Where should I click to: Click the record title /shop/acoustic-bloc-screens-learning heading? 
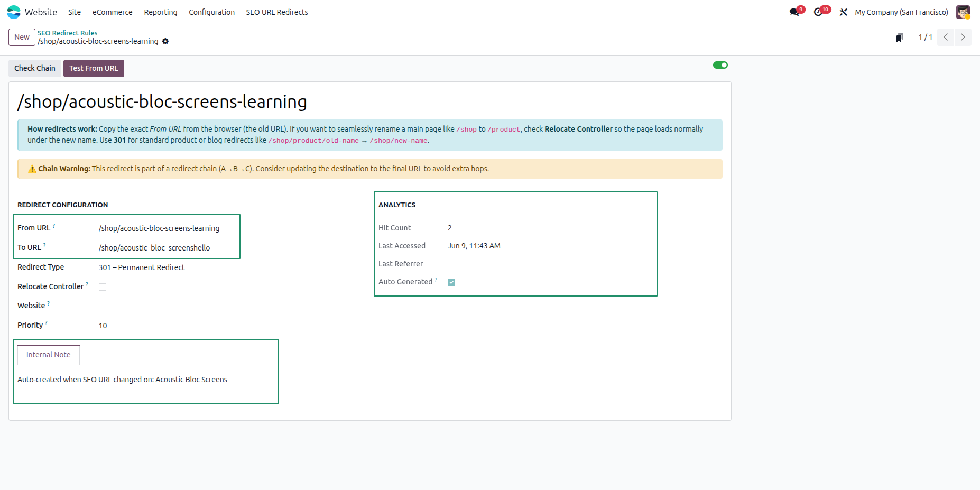(x=162, y=101)
